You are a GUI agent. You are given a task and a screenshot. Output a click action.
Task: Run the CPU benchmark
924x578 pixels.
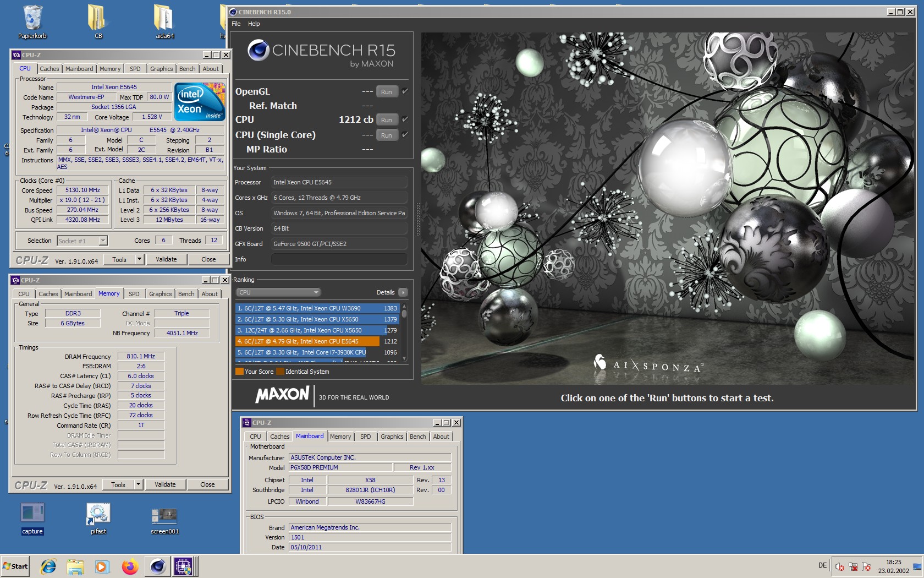(x=387, y=120)
